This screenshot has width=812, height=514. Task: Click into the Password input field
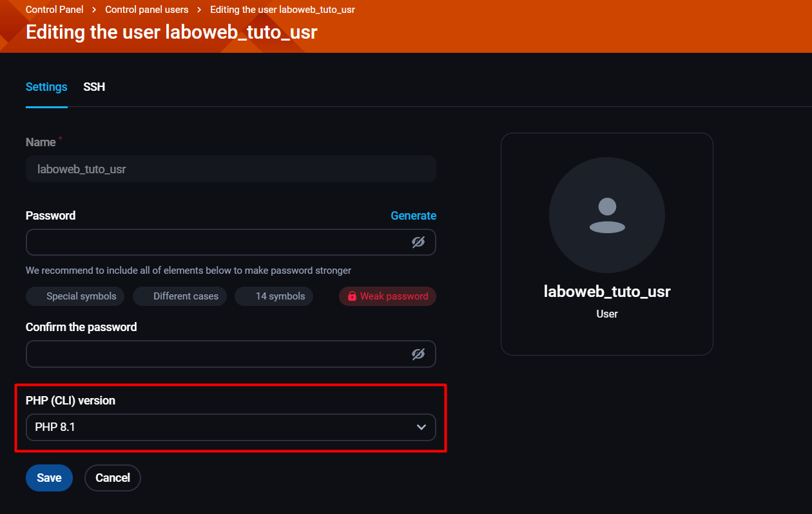coord(231,242)
